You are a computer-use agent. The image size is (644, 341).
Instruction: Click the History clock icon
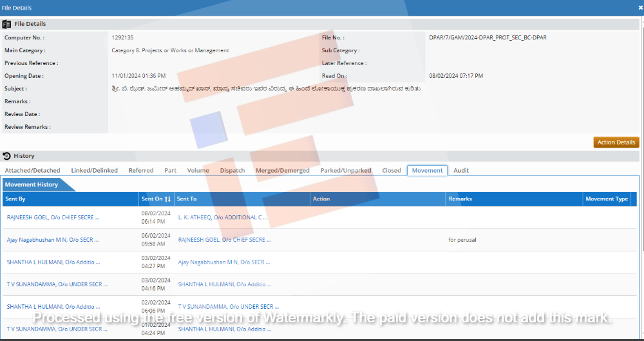tap(7, 156)
